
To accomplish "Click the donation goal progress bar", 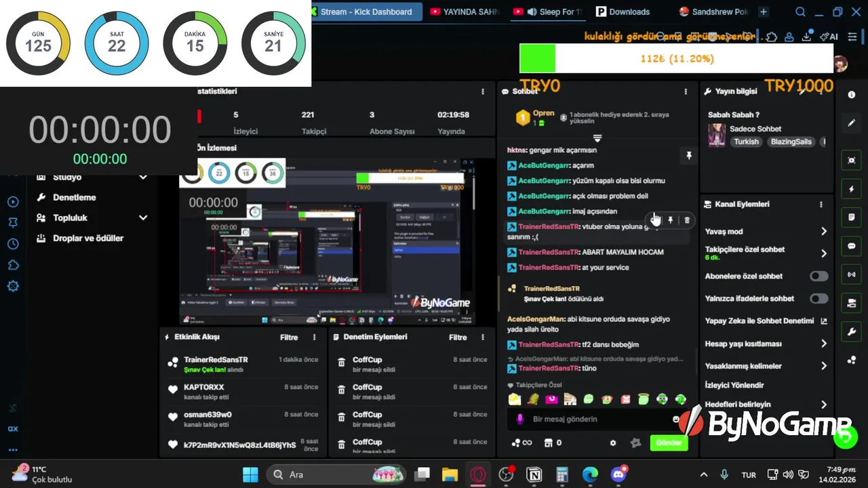I will (676, 58).
